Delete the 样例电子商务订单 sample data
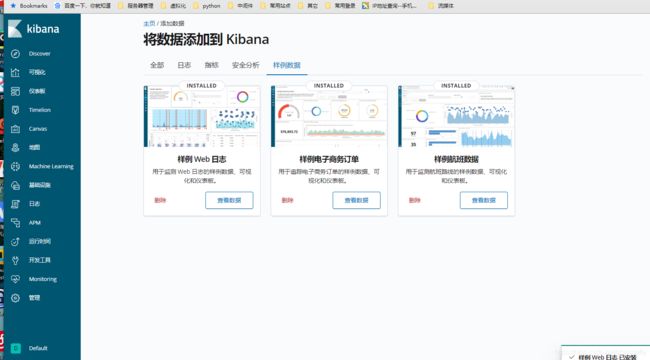This screenshot has width=650, height=360. click(287, 200)
